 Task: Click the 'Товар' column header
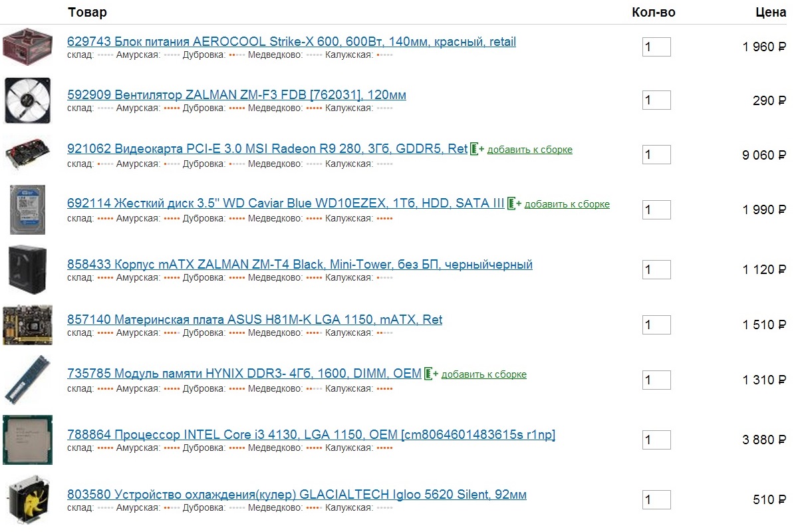(x=87, y=12)
